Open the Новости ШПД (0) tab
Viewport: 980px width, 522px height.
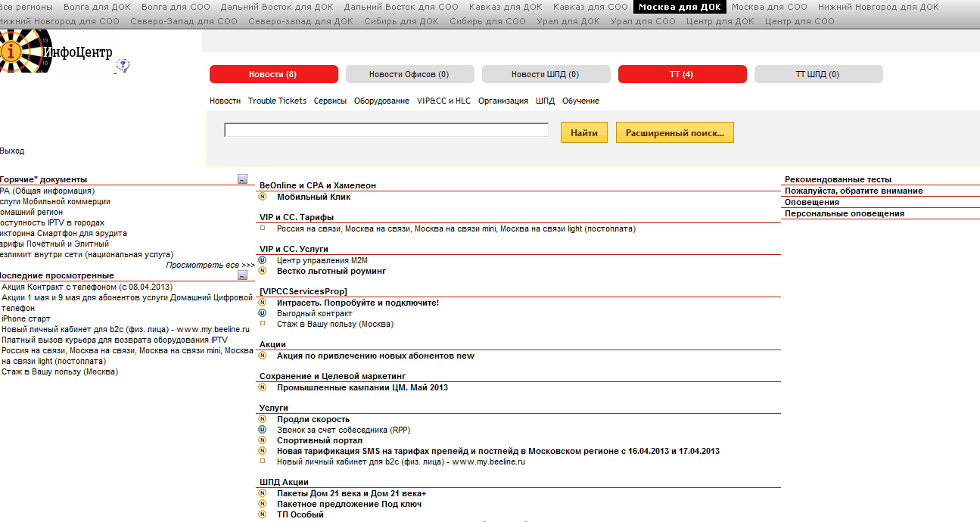click(546, 74)
